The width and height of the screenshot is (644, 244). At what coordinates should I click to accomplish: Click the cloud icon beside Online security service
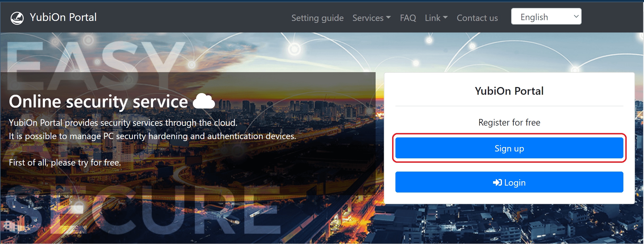pos(204,101)
